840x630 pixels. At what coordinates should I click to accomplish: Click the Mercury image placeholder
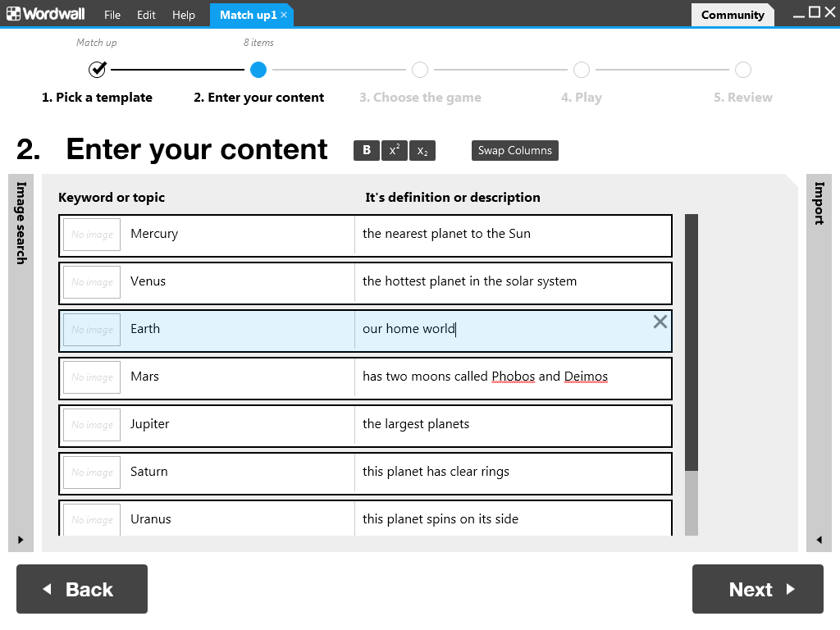[x=92, y=235]
